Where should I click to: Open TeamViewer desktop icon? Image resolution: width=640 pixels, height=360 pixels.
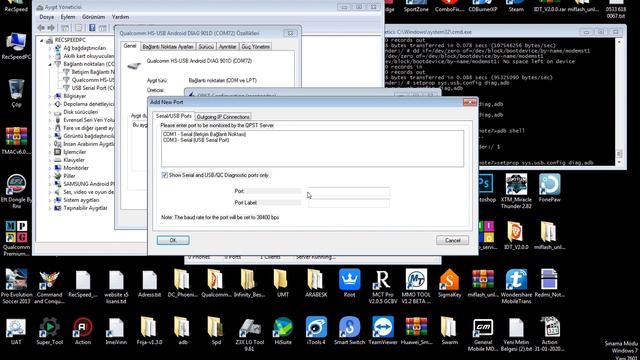[x=382, y=330]
